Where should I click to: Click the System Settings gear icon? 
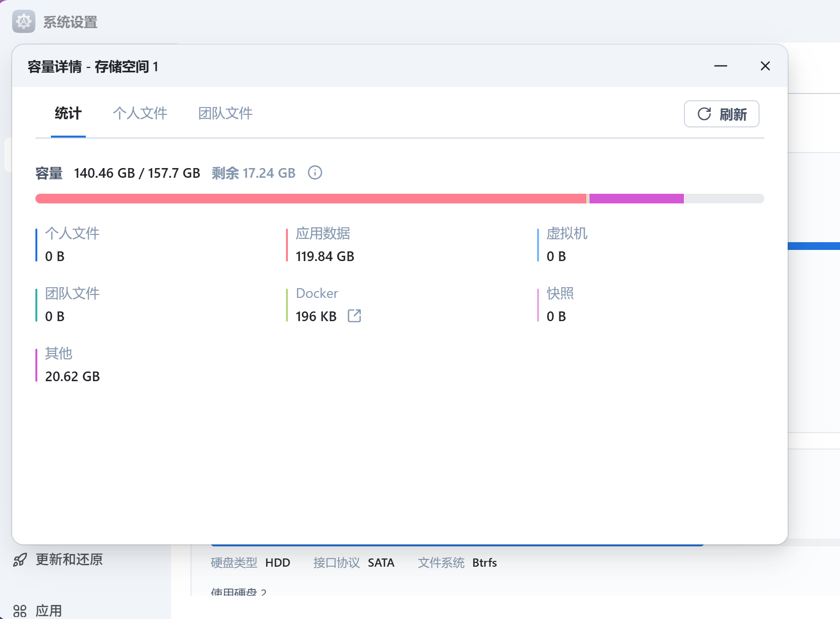click(24, 22)
